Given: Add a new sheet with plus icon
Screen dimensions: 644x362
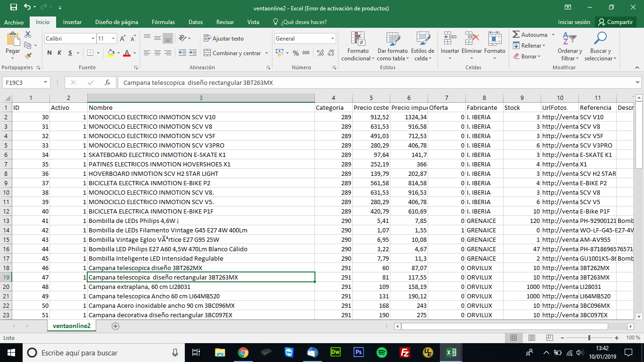Looking at the screenshot, I should (x=116, y=326).
